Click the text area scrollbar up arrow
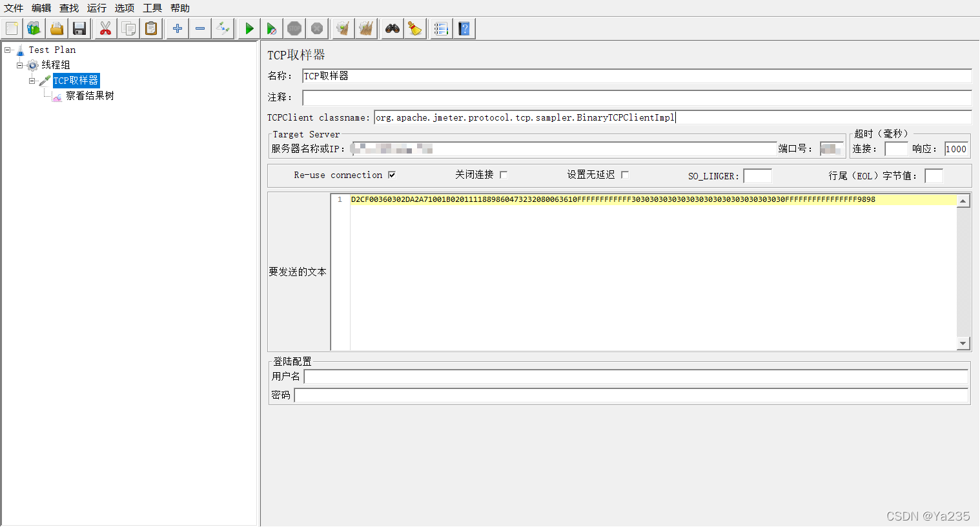Image resolution: width=980 pixels, height=527 pixels. [x=963, y=201]
